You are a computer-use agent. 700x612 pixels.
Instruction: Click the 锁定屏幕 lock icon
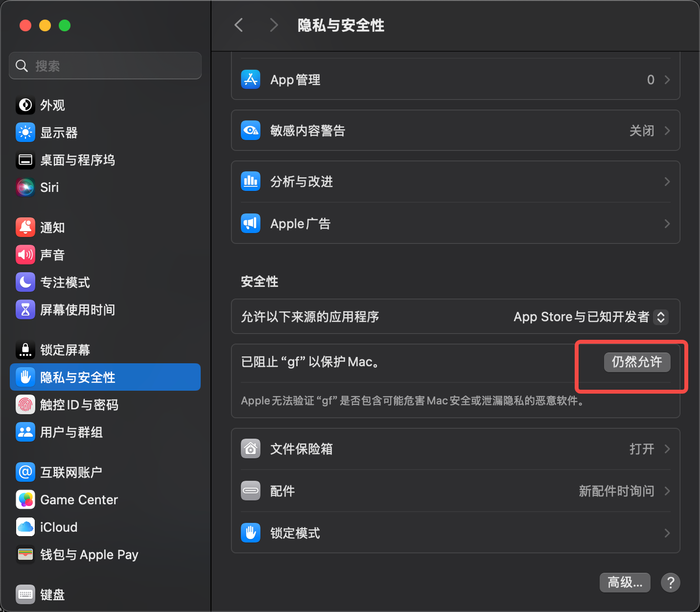25,350
